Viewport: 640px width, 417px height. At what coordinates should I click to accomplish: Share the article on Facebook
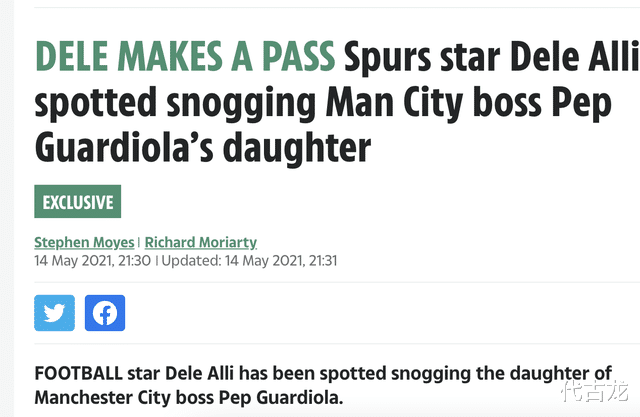pyautogui.click(x=105, y=313)
